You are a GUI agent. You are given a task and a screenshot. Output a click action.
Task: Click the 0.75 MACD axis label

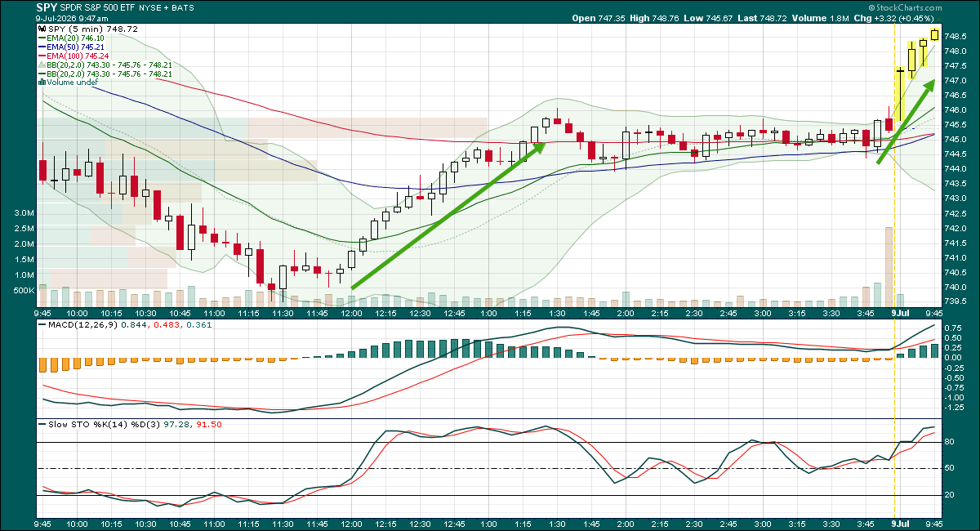[x=952, y=327]
